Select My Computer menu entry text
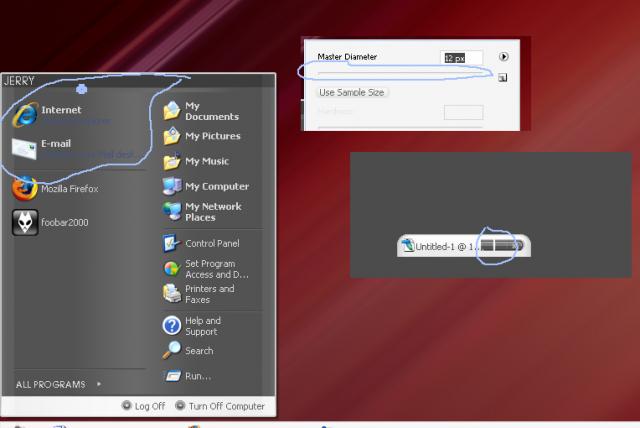 (217, 186)
